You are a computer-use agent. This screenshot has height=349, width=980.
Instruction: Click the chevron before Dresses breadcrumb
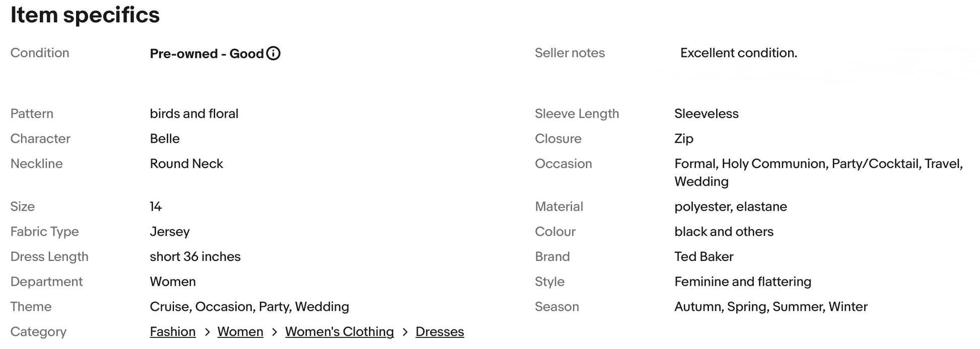pos(405,332)
